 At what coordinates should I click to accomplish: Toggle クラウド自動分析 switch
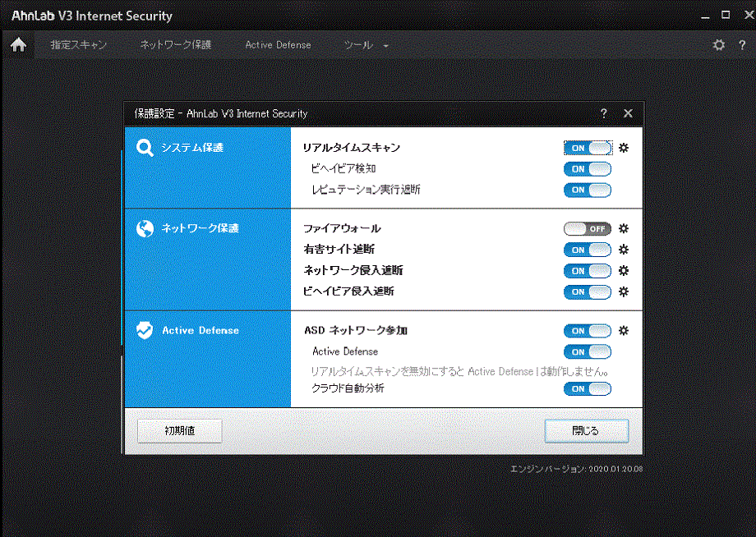[588, 388]
